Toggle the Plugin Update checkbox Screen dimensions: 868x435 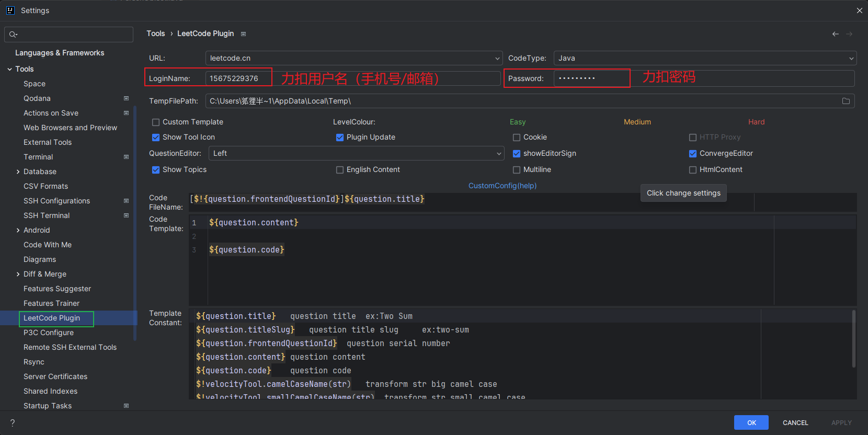[340, 138]
